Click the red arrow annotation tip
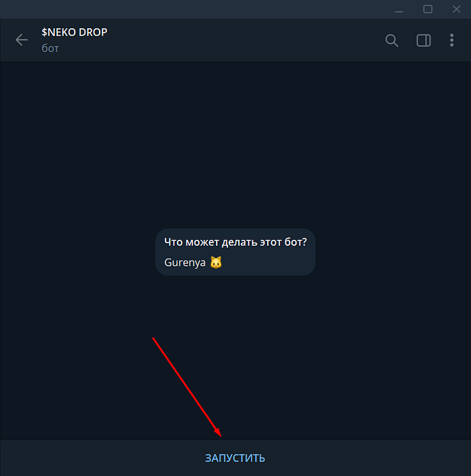 (x=221, y=436)
